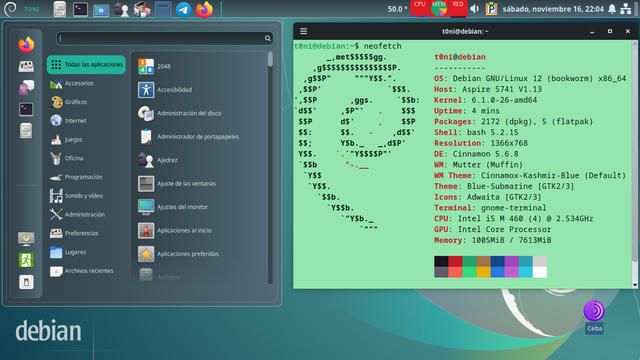
Task: Click the CPU monitor applet
Action: [x=420, y=8]
